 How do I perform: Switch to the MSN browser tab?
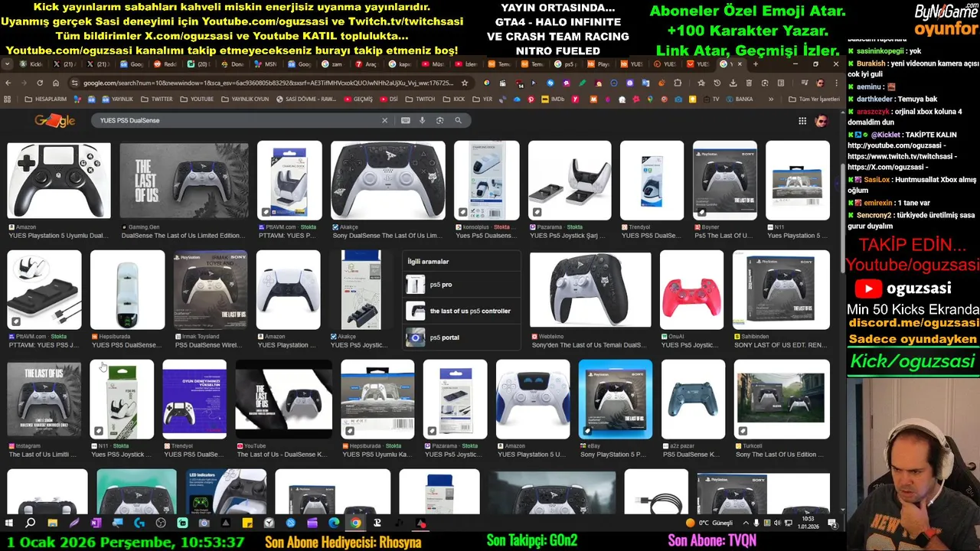coord(266,64)
